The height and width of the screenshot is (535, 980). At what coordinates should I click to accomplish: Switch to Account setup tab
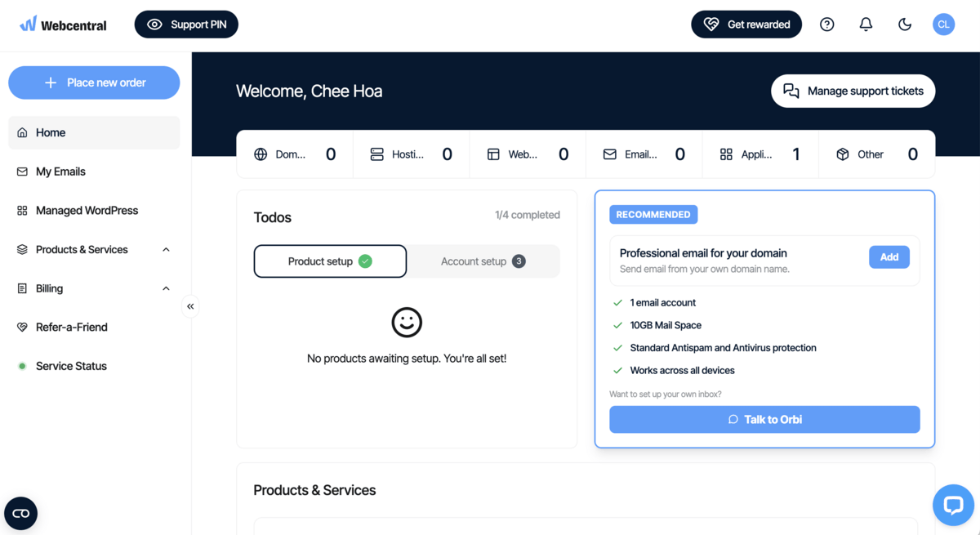[x=483, y=261]
